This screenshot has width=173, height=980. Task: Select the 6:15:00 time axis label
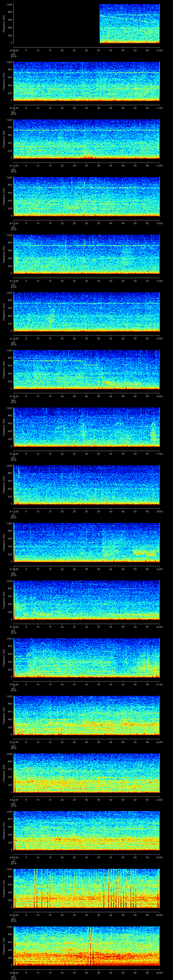pos(14,396)
